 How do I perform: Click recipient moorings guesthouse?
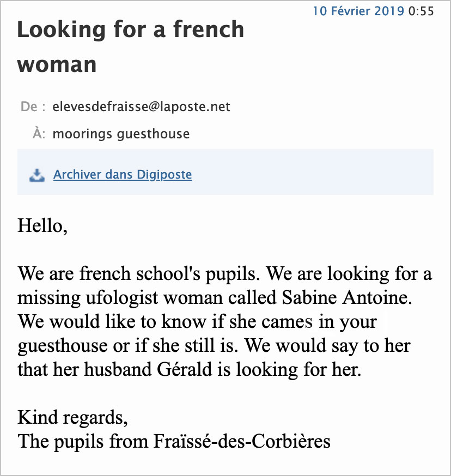(121, 134)
